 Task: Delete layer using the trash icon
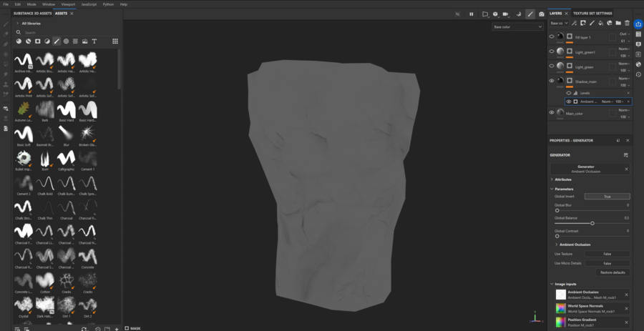point(628,23)
